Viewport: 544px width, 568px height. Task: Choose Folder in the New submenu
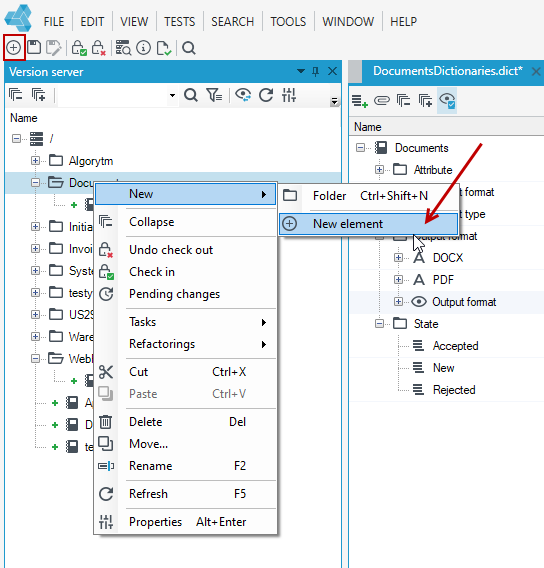coord(369,196)
